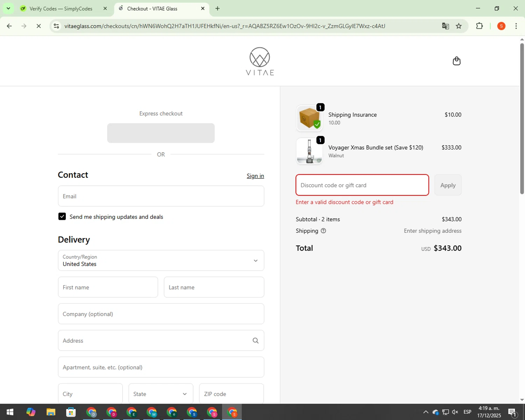
Task: Click the Shipping Insurance product thumbnail
Action: [309, 118]
